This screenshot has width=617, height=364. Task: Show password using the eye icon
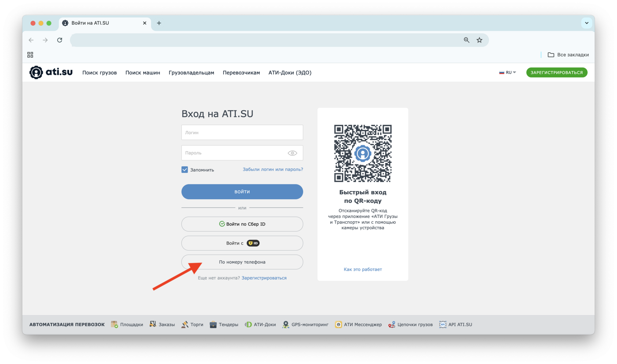click(x=292, y=153)
